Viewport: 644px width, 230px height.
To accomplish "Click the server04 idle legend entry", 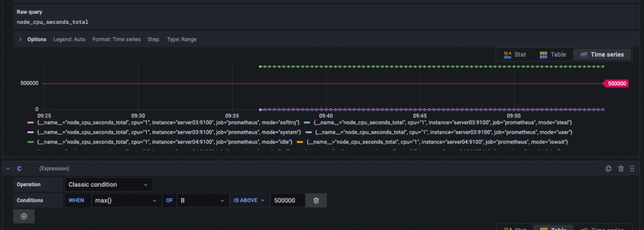I will 160,142.
